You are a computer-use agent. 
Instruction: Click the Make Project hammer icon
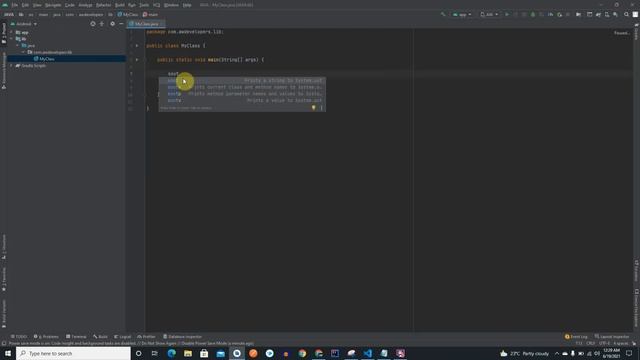443,14
